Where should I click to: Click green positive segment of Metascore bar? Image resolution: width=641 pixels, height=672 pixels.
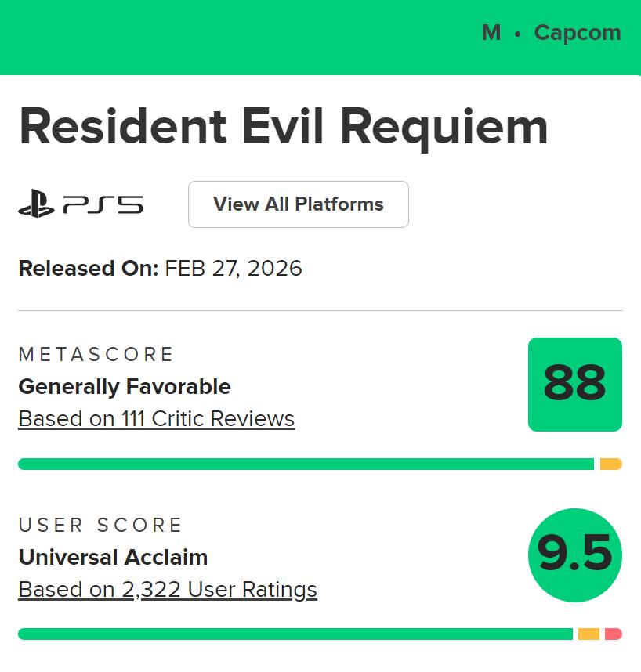(x=306, y=464)
